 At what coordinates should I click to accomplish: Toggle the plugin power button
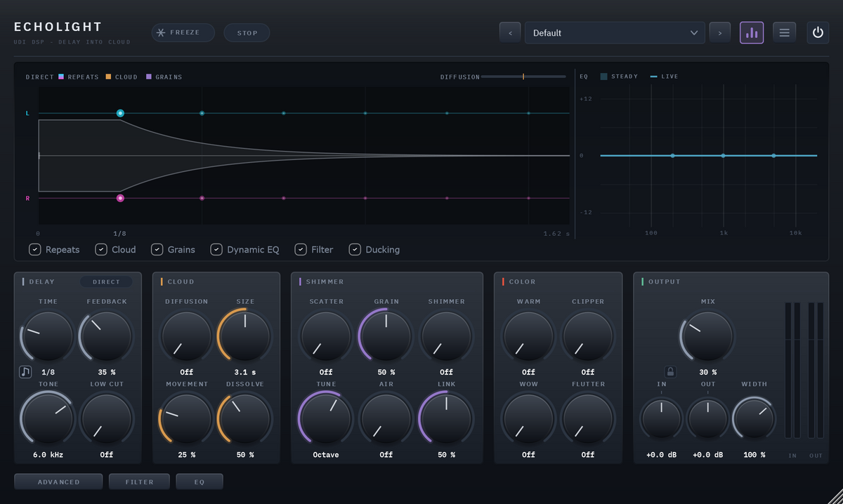(818, 32)
